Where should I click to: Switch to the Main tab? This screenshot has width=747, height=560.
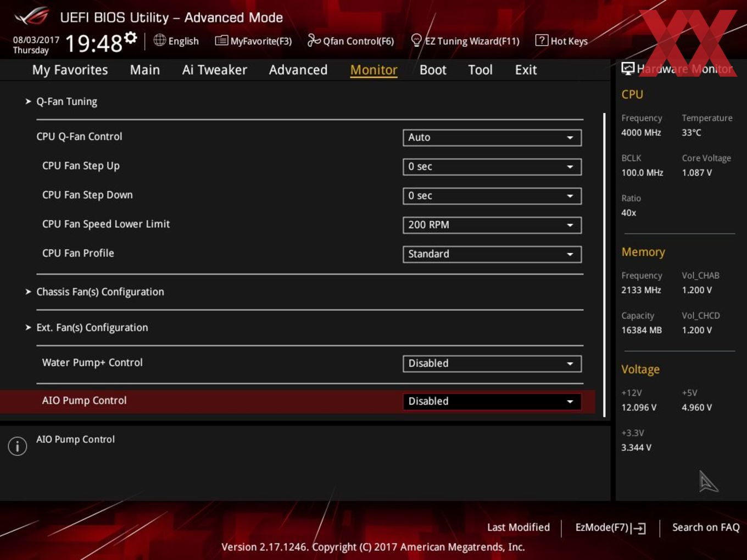click(x=145, y=70)
